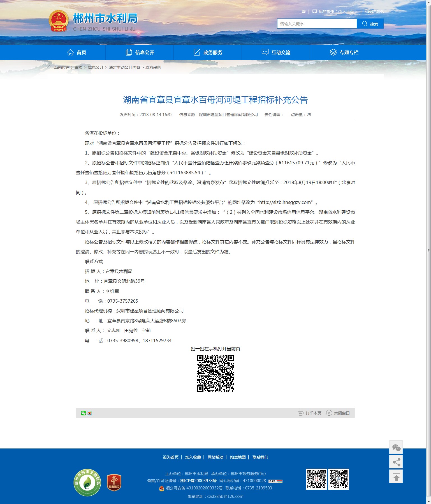431x504 pixels.
Task: Open the floating WeChat sidebar button
Action: [x=396, y=447]
